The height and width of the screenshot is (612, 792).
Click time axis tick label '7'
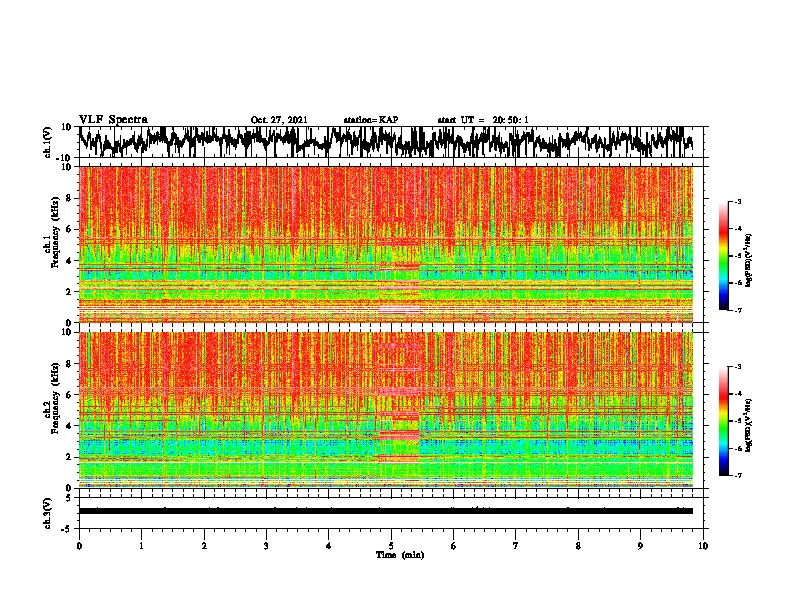point(516,546)
